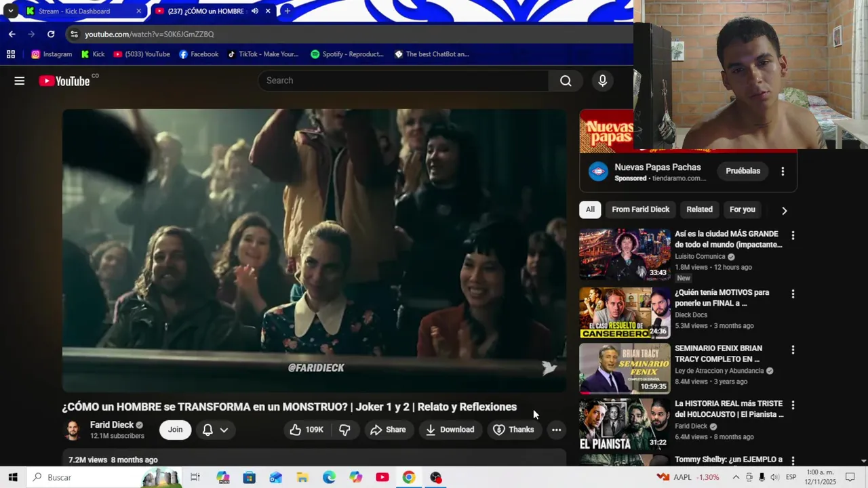Open the Facebook bookmark

[x=199, y=54]
